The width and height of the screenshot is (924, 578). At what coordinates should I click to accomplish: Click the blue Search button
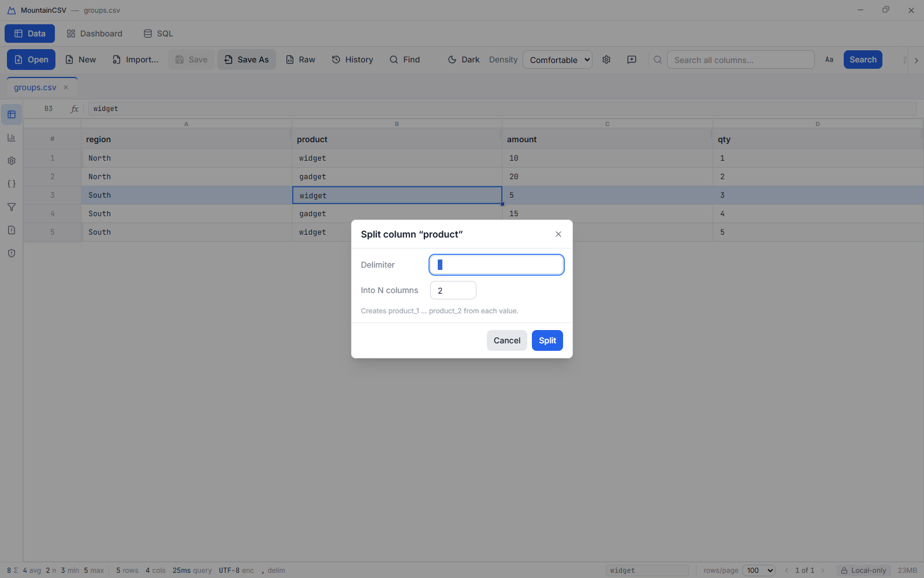tap(863, 60)
